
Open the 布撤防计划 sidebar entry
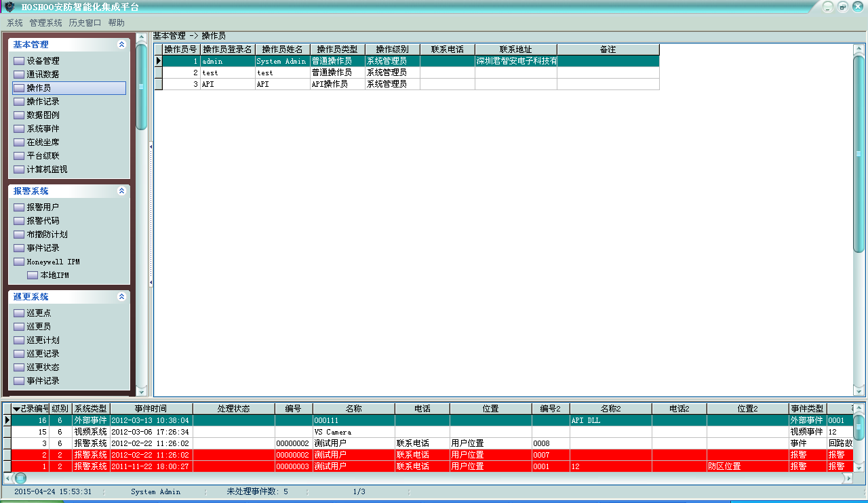(x=47, y=235)
